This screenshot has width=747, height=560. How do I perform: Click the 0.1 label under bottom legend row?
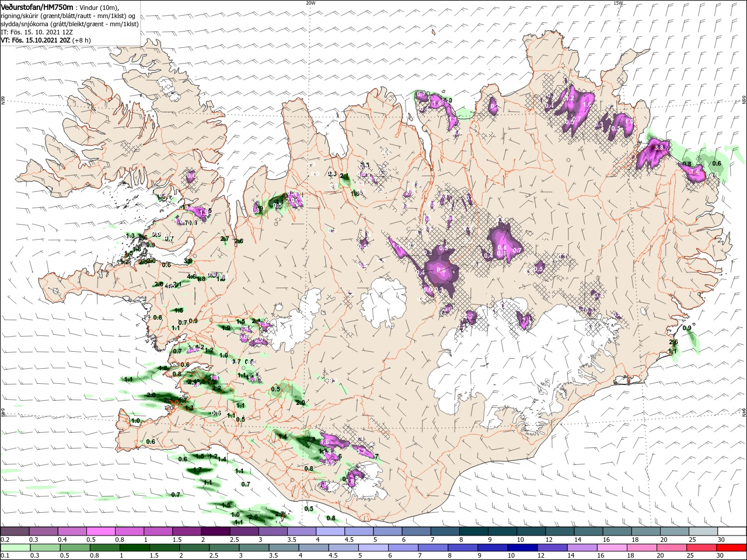coord(5,556)
